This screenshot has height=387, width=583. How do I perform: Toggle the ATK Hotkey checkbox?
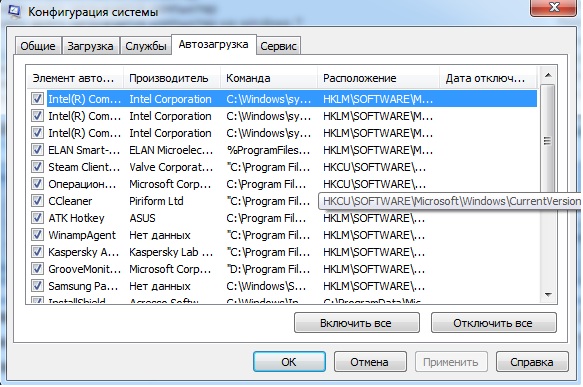click(x=37, y=218)
